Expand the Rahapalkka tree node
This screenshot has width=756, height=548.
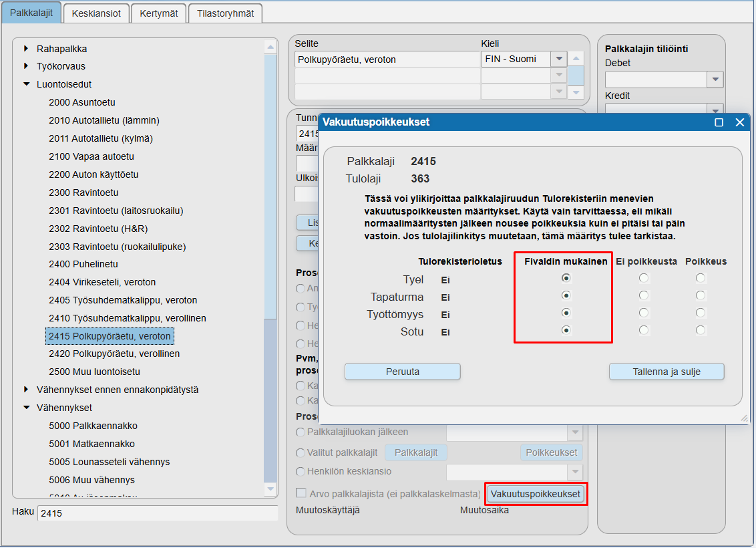point(26,48)
